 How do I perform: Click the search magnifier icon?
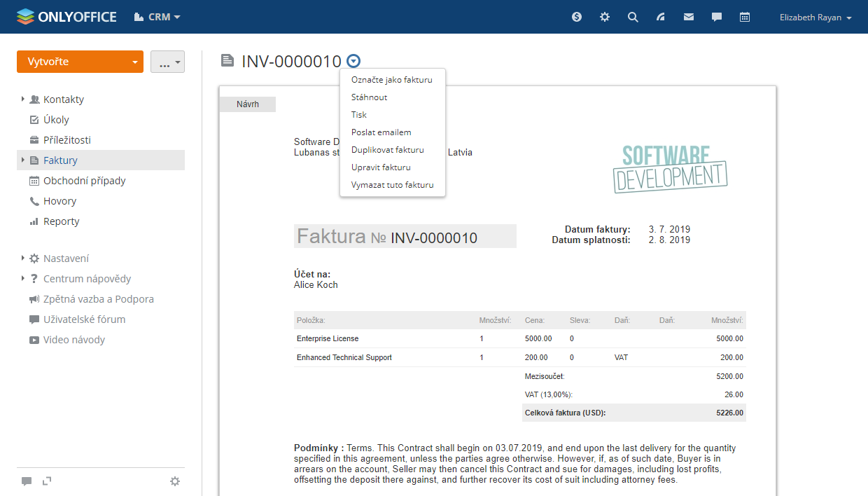(x=633, y=17)
